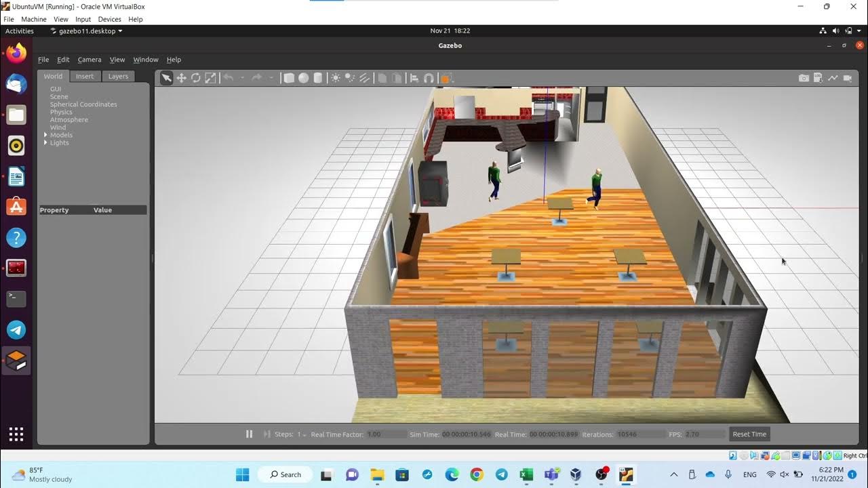
Task: Click Ubuntu Activities button
Action: pos(20,30)
